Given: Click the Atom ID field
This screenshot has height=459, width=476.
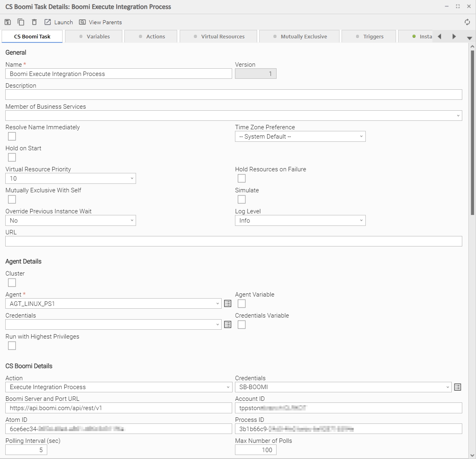Looking at the screenshot, I should (119, 429).
